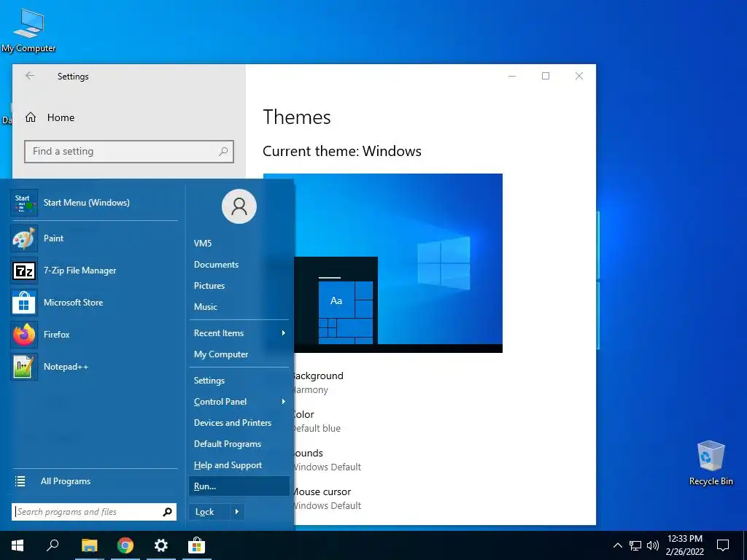
Task: Open Google Chrome from the taskbar
Action: click(x=125, y=545)
